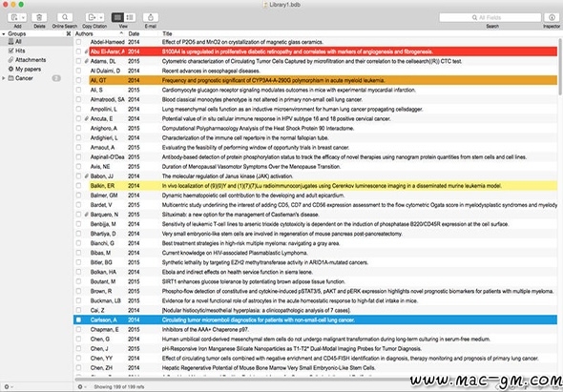Select the Cancer folder group

[x=36, y=78]
